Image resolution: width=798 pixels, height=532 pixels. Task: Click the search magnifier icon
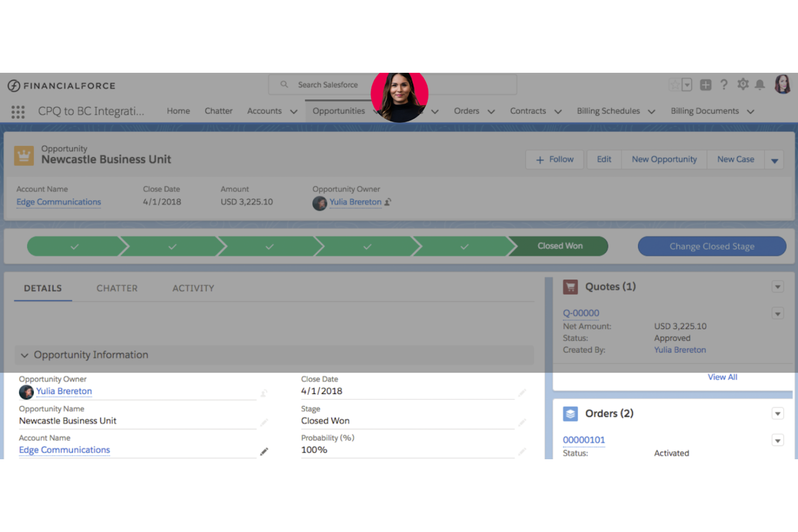[284, 84]
